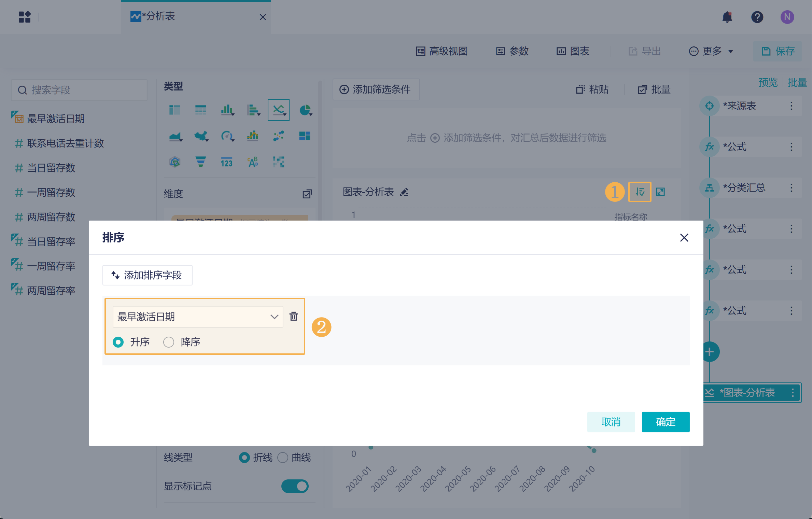Open the notification bell

(x=727, y=17)
